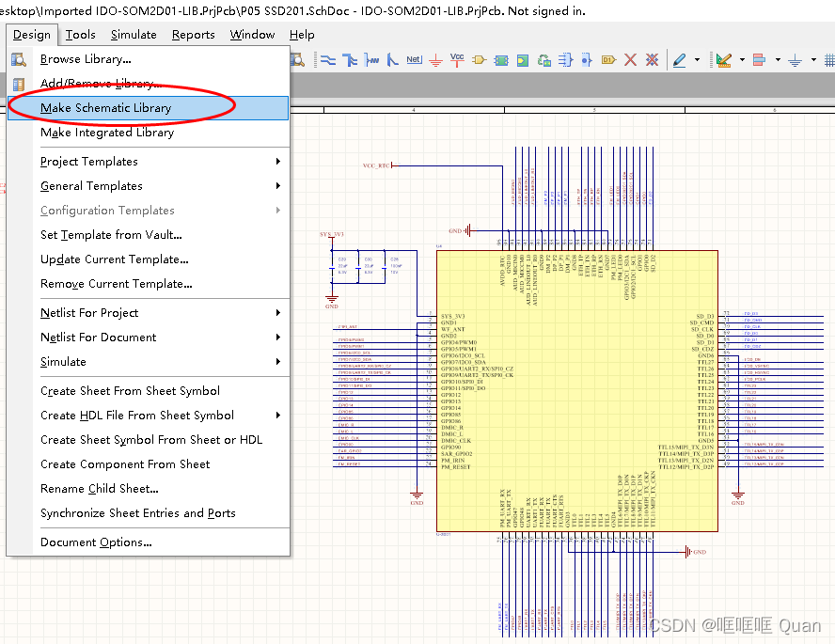The image size is (835, 644).
Task: Select the VCC power port tool
Action: pyautogui.click(x=457, y=60)
